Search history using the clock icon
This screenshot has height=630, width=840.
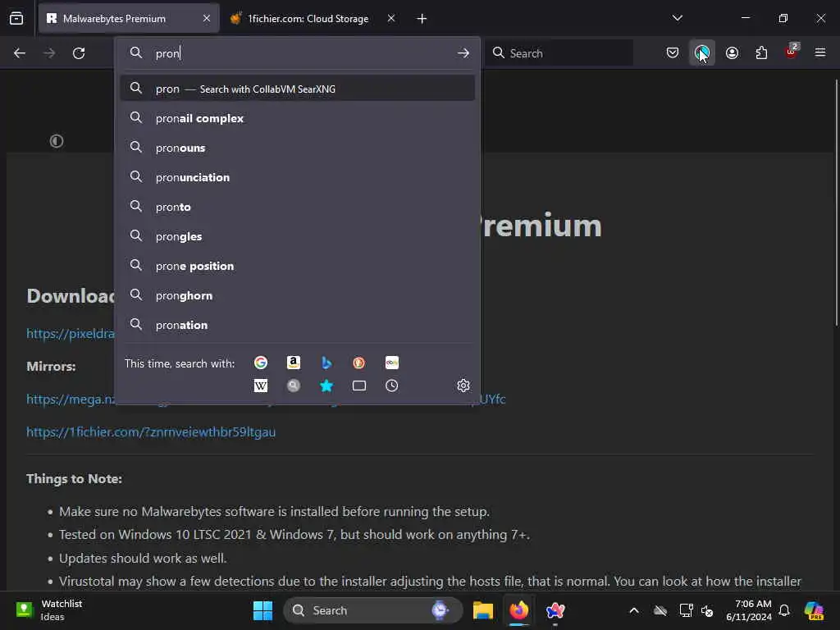(392, 386)
